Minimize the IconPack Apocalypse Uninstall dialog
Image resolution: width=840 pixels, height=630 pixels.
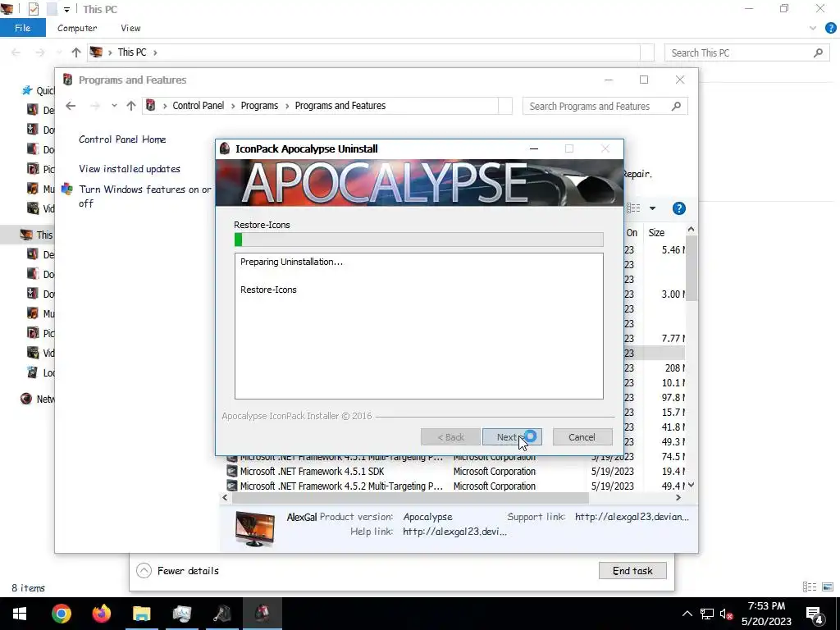tap(534, 149)
